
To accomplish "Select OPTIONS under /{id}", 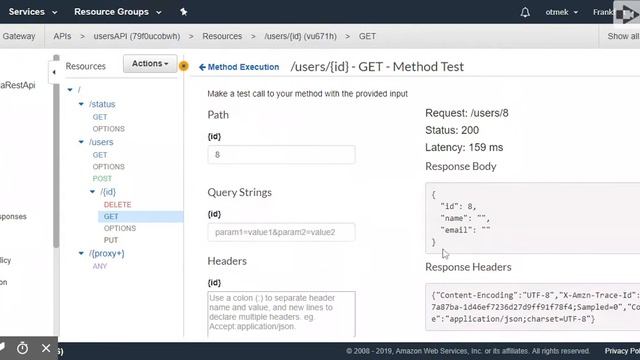I will (x=120, y=228).
